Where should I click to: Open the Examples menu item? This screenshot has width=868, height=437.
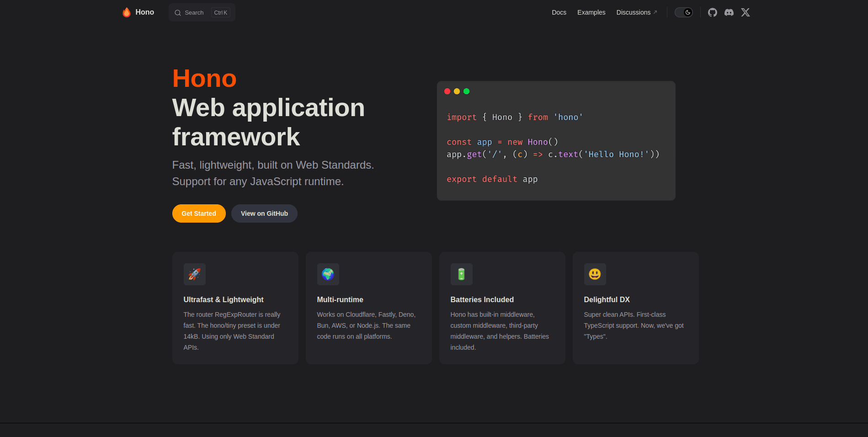click(591, 12)
